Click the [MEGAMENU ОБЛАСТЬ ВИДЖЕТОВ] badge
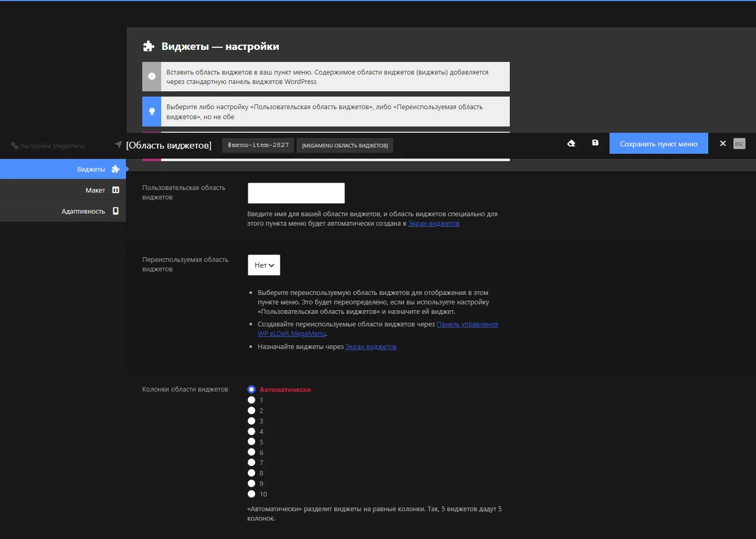 coord(345,145)
